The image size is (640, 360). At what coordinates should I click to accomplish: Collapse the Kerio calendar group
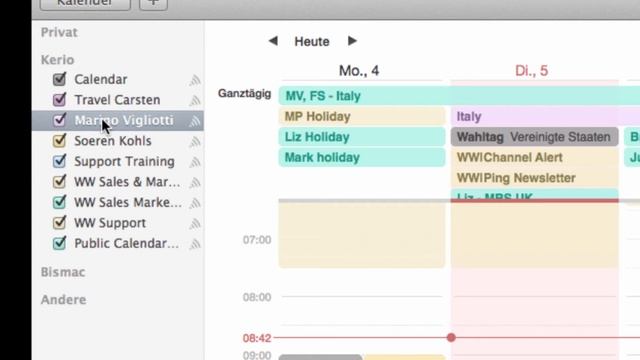(58, 60)
